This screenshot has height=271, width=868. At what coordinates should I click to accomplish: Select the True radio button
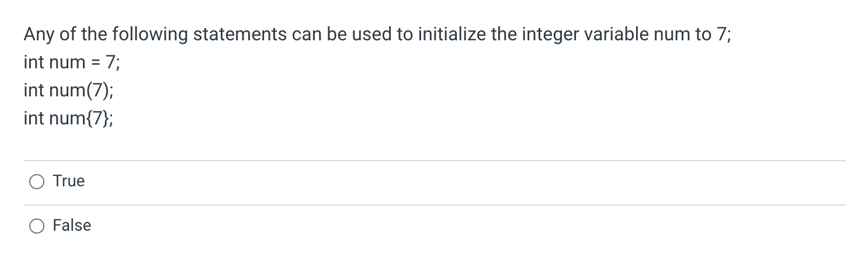click(36, 182)
